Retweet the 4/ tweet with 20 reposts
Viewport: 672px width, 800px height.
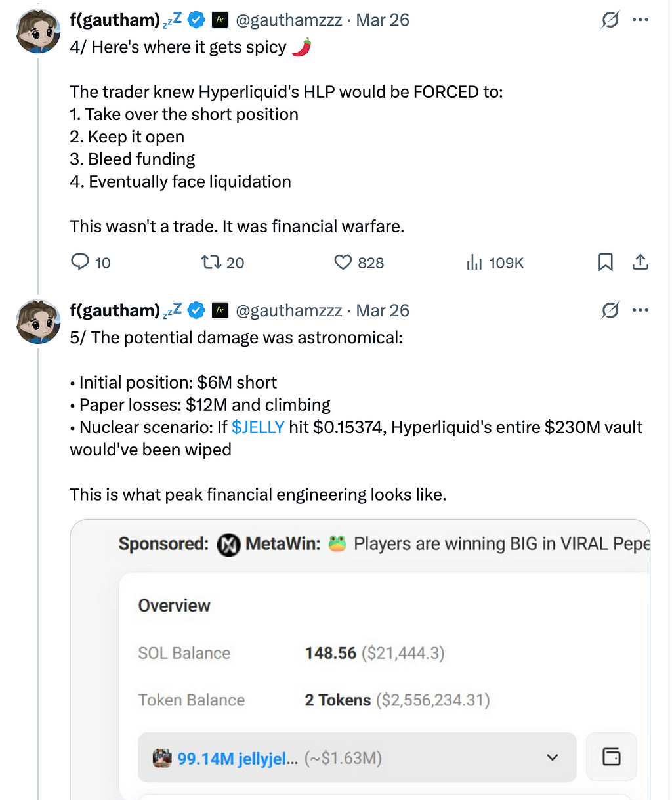[211, 263]
